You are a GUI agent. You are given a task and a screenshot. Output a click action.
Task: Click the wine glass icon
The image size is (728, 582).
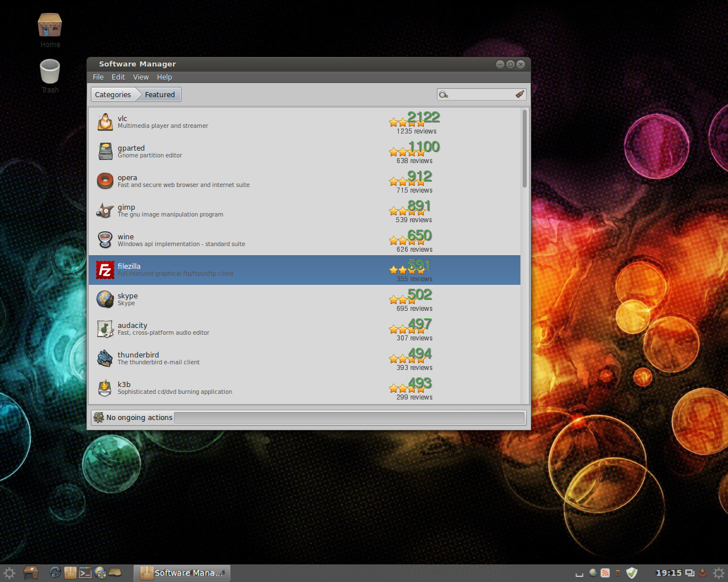click(x=105, y=240)
